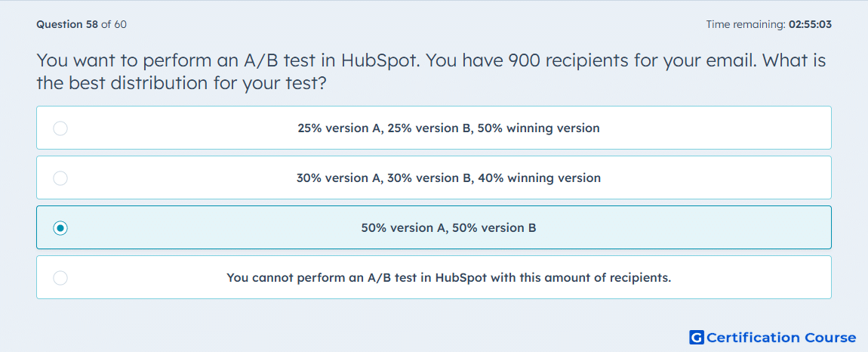Click the word 'HubSpot' in the question heading
This screenshot has width=868, height=352.
[377, 60]
